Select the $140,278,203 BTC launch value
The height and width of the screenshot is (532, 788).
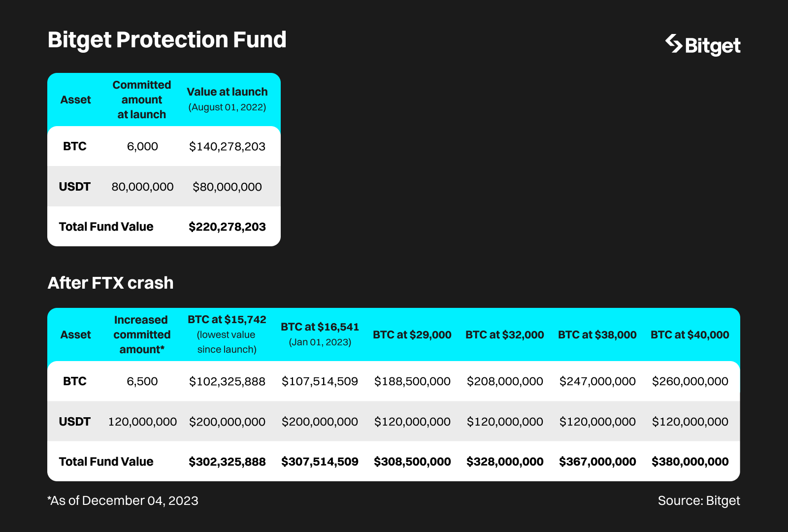[x=227, y=146]
